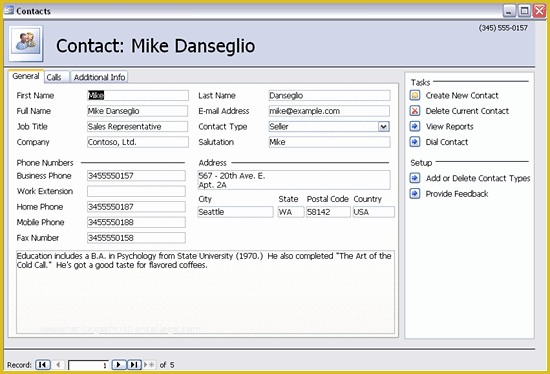
Task: Click the contacts people icon in header
Action: point(26,43)
